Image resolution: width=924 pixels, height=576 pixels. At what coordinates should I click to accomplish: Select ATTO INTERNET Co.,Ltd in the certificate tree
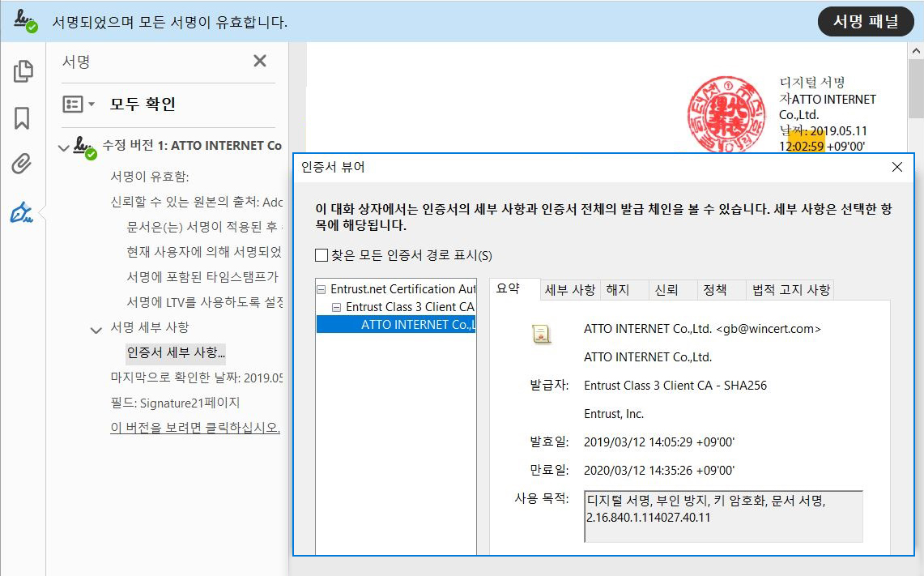396,325
